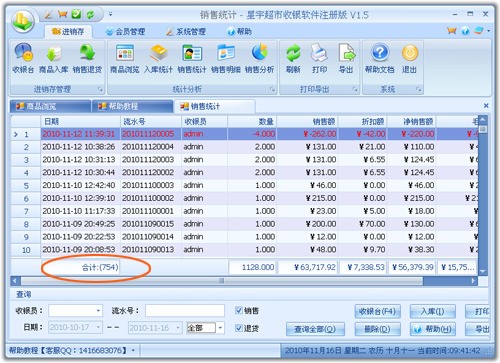This screenshot has height=363, width=500.
Task: Switch to the 系统管理 ribbon tab
Action: tap(186, 32)
